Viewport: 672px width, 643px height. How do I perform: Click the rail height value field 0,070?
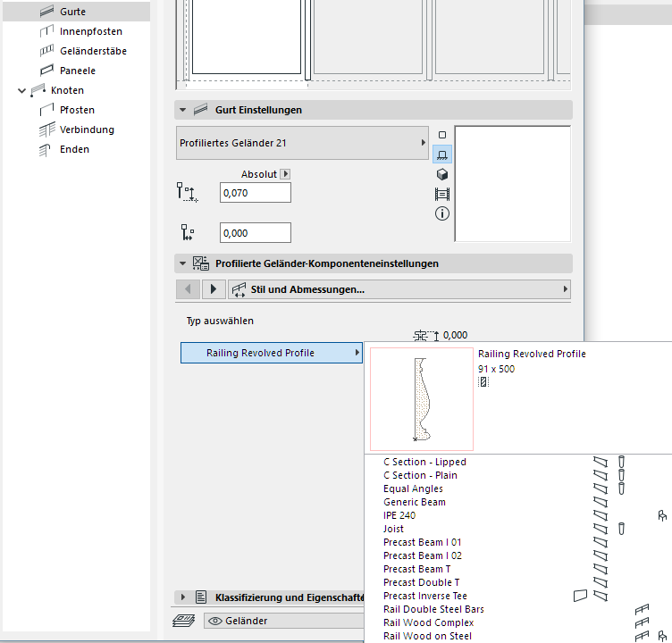256,193
